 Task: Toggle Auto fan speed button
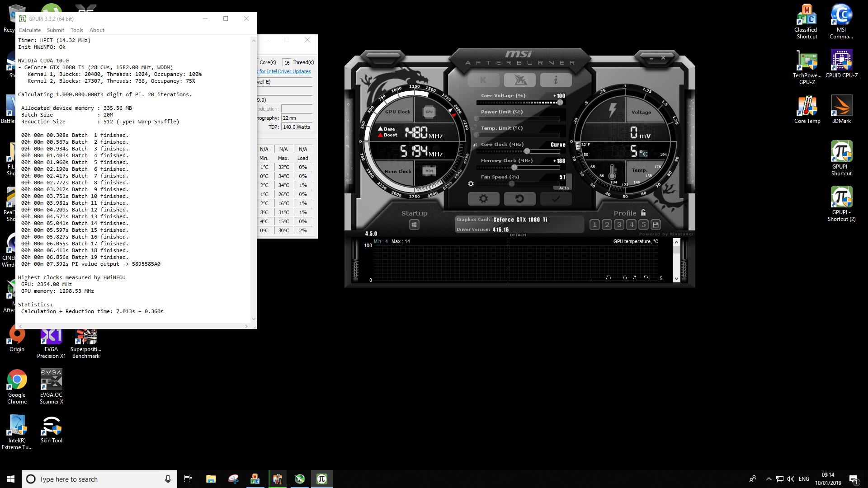point(564,188)
